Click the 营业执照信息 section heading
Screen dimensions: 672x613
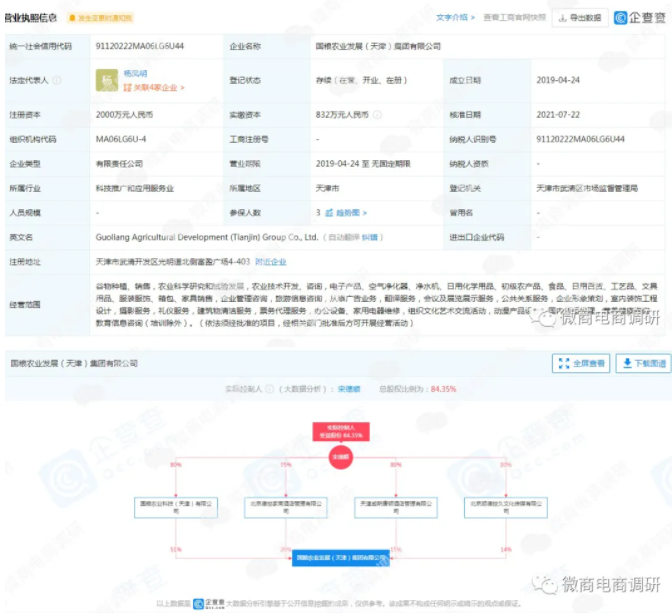pos(31,18)
